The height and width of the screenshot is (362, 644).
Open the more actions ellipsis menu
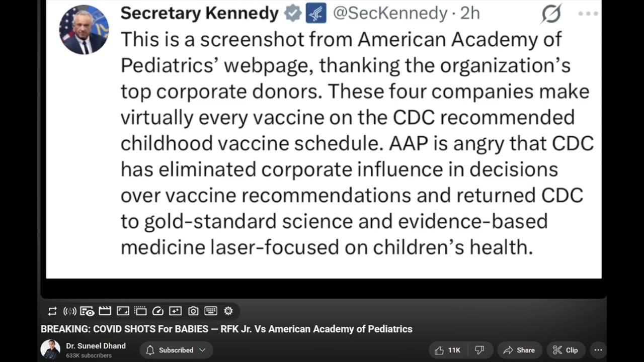[598, 350]
